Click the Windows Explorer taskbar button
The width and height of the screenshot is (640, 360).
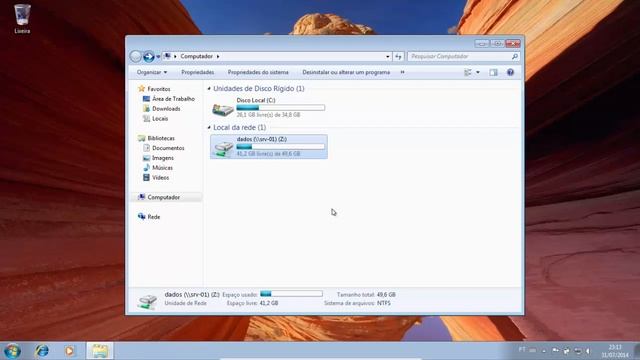[100, 351]
